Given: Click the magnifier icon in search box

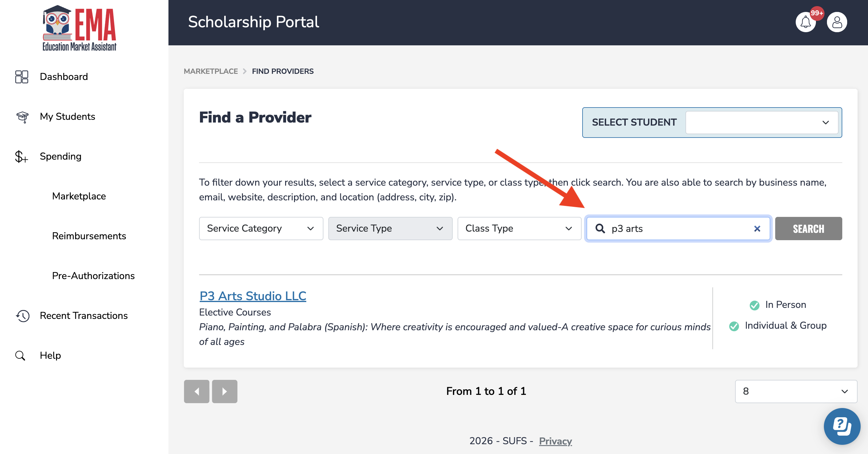Looking at the screenshot, I should point(600,229).
